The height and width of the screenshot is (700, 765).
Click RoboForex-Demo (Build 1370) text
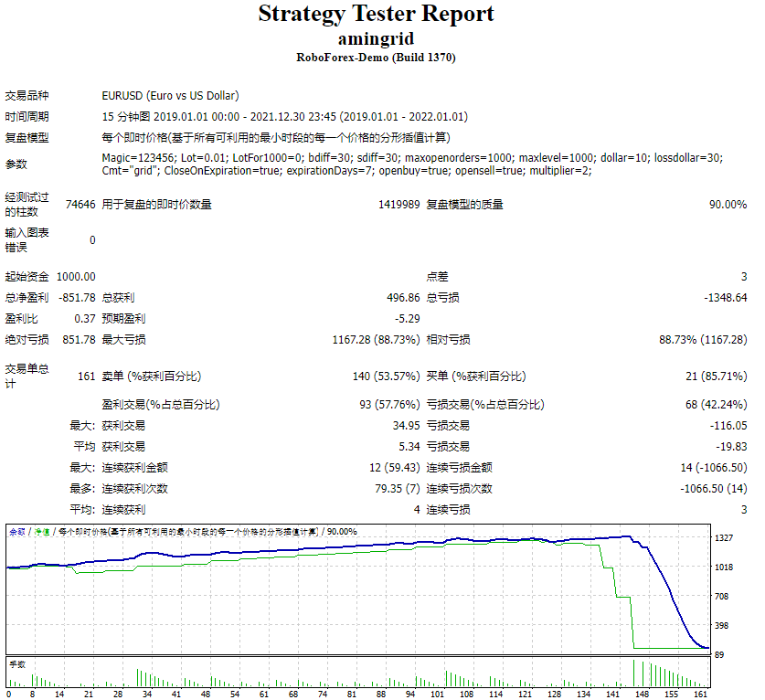(x=376, y=58)
